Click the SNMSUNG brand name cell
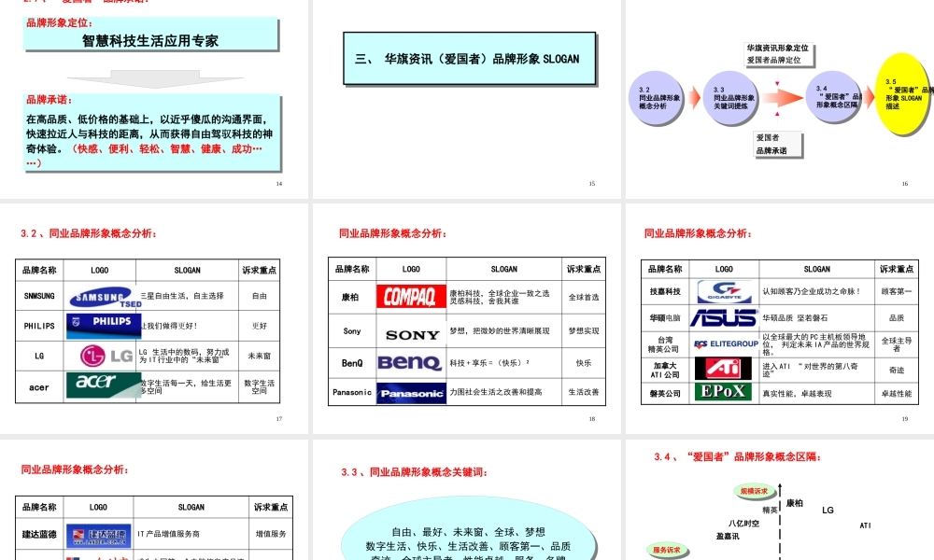Viewport: 934px width, 560px height. 39,296
